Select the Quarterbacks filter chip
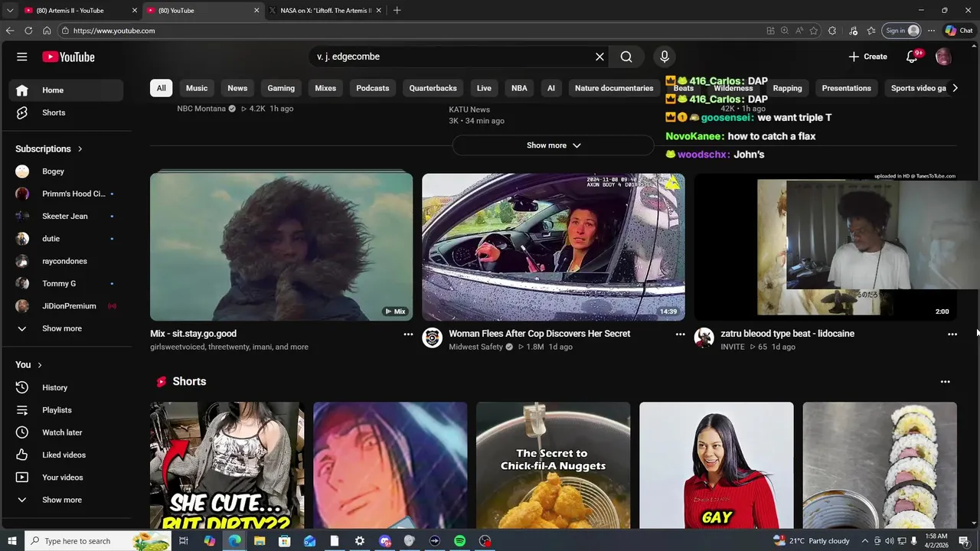 (433, 88)
